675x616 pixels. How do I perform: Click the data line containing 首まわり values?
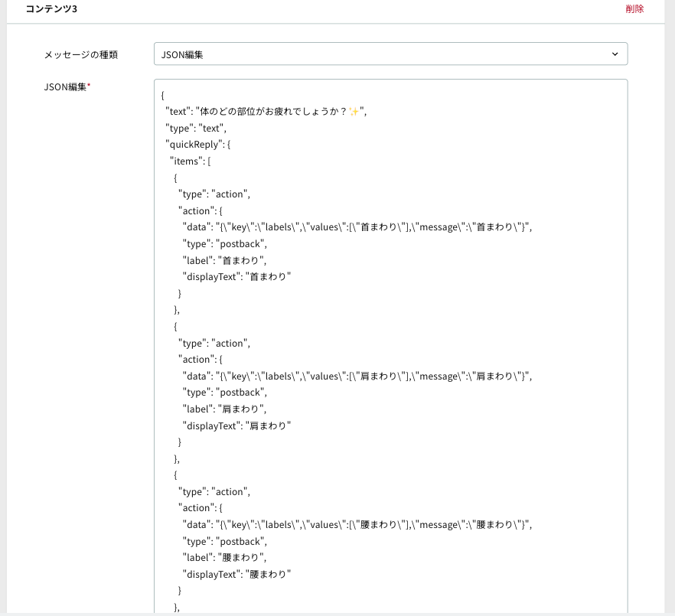tap(357, 227)
